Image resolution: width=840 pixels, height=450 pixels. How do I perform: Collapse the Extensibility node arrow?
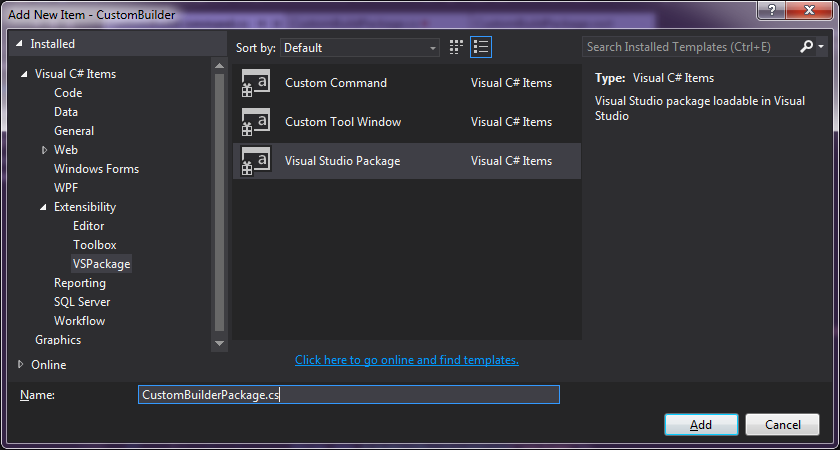pos(43,207)
